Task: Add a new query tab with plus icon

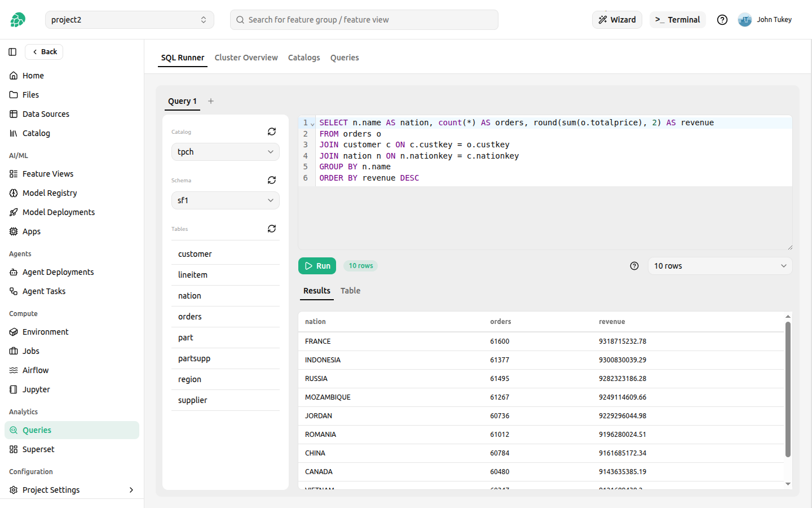Action: (x=211, y=101)
